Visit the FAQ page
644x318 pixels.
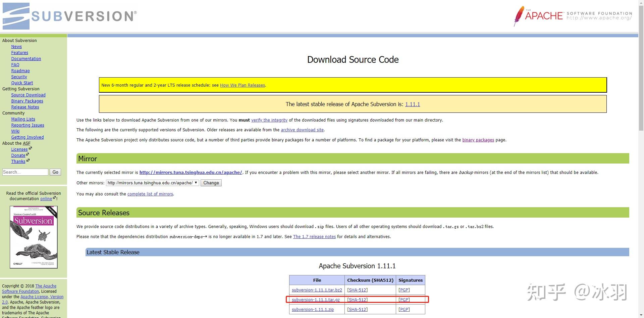15,65
